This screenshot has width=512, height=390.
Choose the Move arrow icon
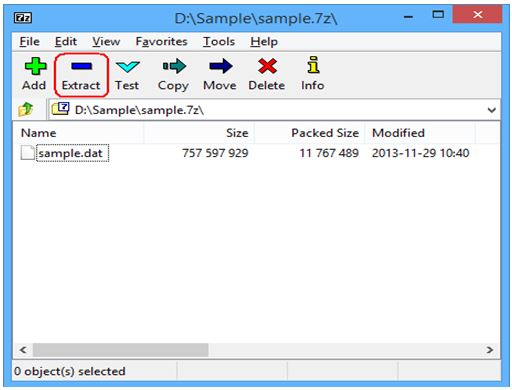pos(221,66)
